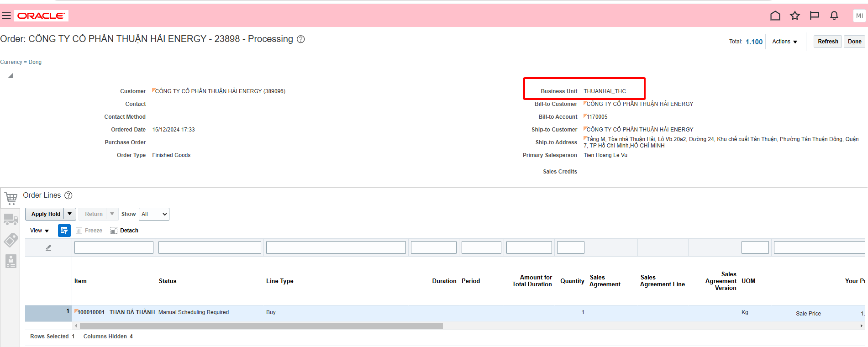868x347 pixels.
Task: Sort by the Quantity column header
Action: (x=572, y=281)
